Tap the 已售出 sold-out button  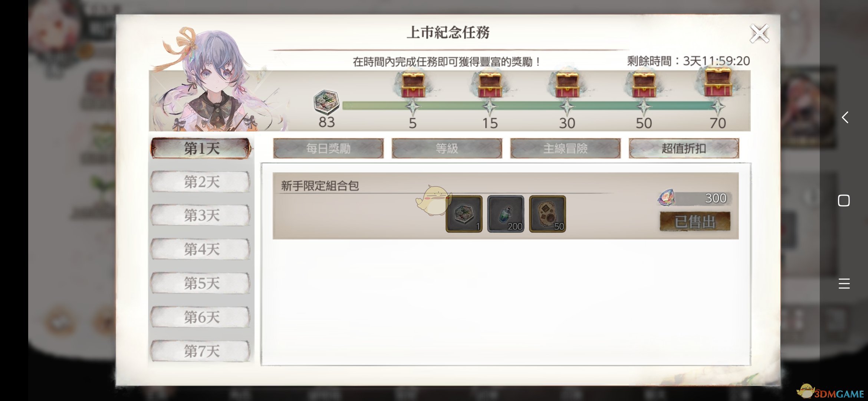tap(695, 222)
